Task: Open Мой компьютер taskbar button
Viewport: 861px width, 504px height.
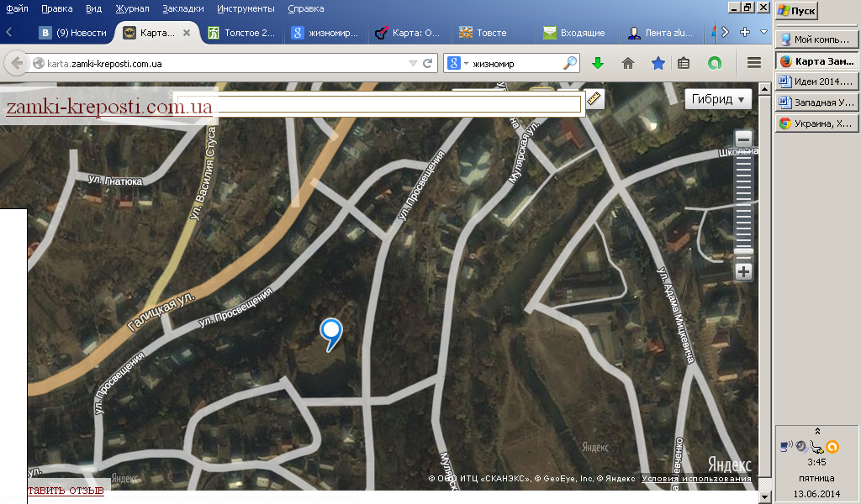Action: point(816,39)
